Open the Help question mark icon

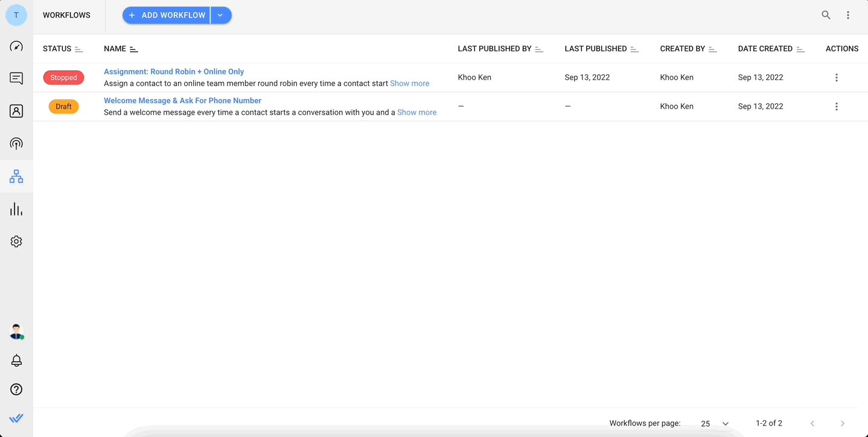[16, 389]
